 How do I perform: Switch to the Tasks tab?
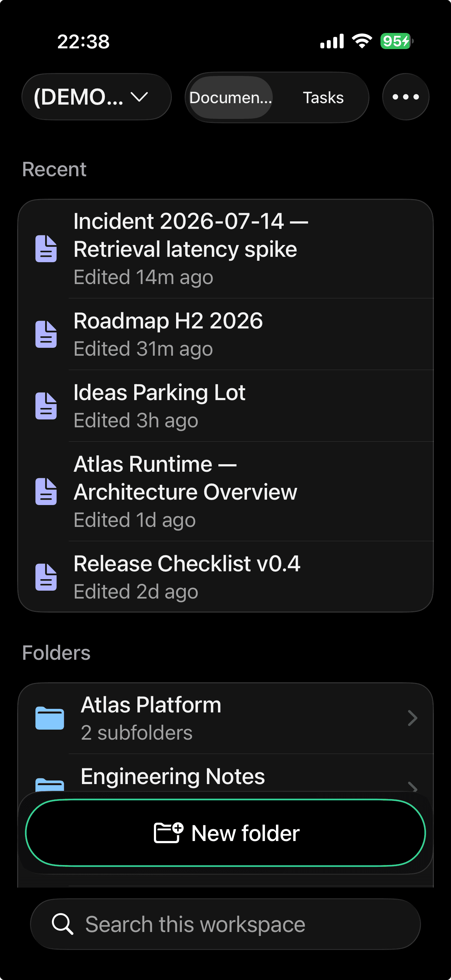pyautogui.click(x=323, y=97)
